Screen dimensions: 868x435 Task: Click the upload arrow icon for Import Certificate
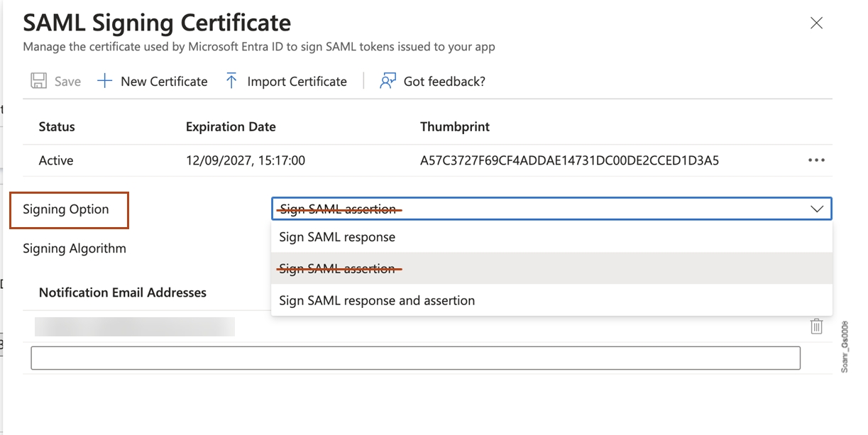click(x=231, y=80)
